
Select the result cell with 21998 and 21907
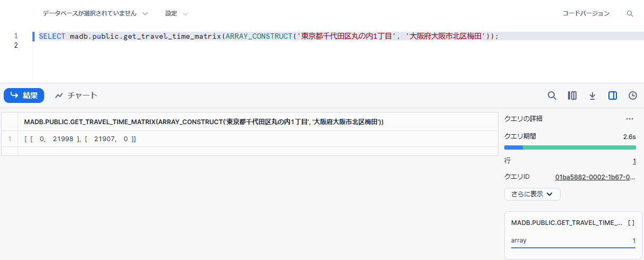[258, 139]
